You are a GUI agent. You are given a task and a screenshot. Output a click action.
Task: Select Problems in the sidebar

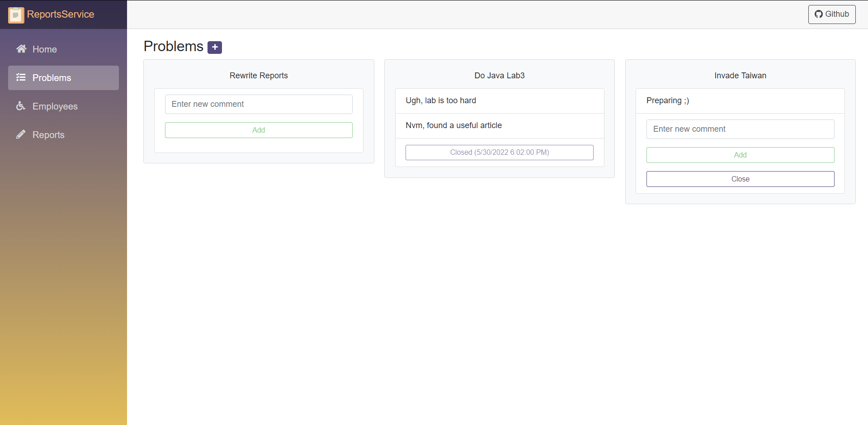point(63,78)
